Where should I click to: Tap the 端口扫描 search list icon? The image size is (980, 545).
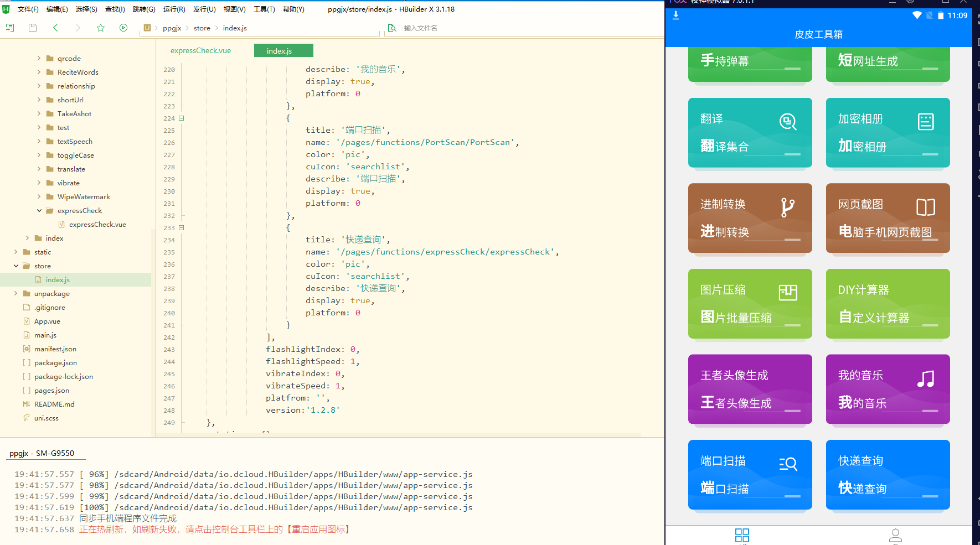(788, 464)
